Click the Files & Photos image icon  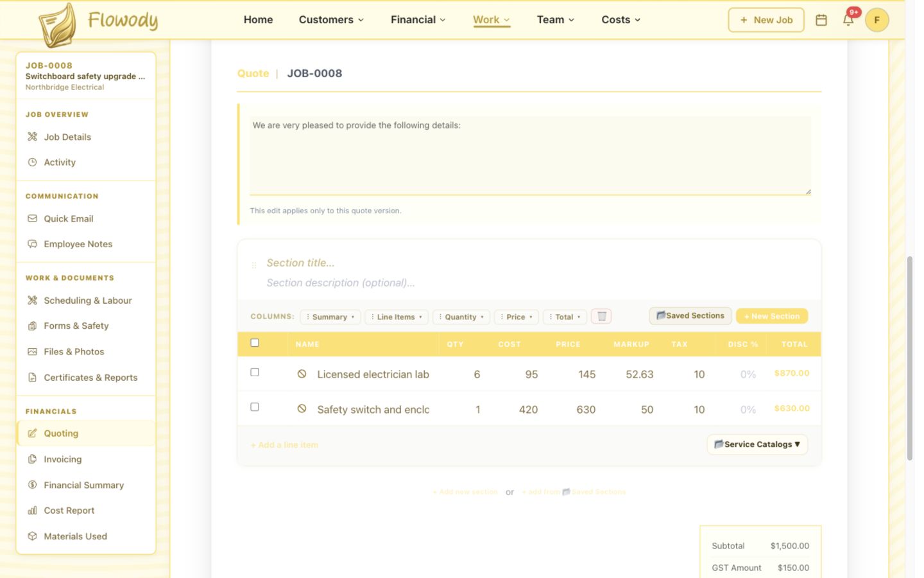pyautogui.click(x=32, y=352)
